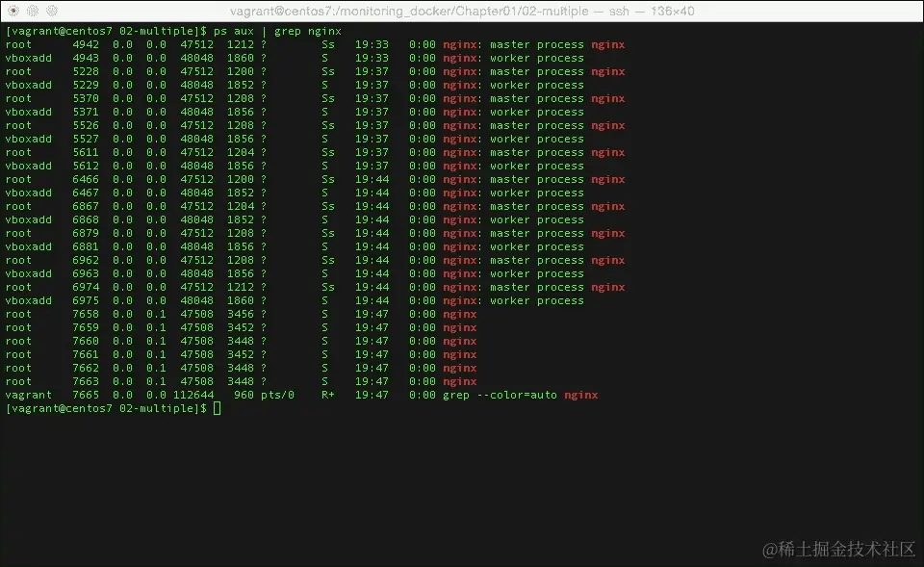Select PID 4942 in the process list
This screenshot has width=924, height=567.
[86, 45]
